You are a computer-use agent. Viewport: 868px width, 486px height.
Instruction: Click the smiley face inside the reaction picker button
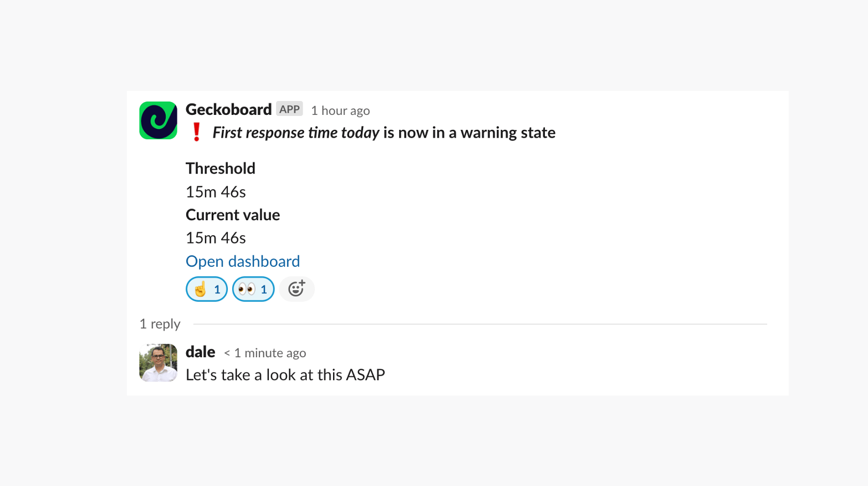pos(297,288)
